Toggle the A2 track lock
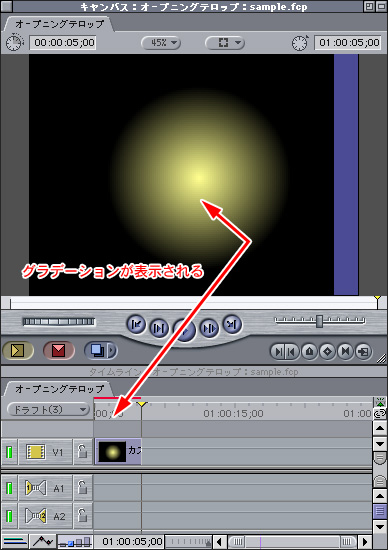The height and width of the screenshot is (550, 388). pyautogui.click(x=82, y=516)
